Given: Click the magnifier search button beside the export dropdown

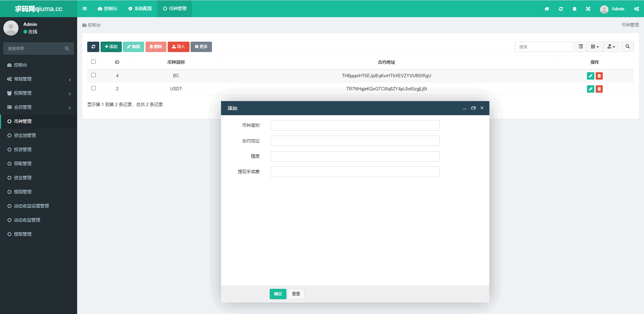Looking at the screenshot, I should [627, 47].
